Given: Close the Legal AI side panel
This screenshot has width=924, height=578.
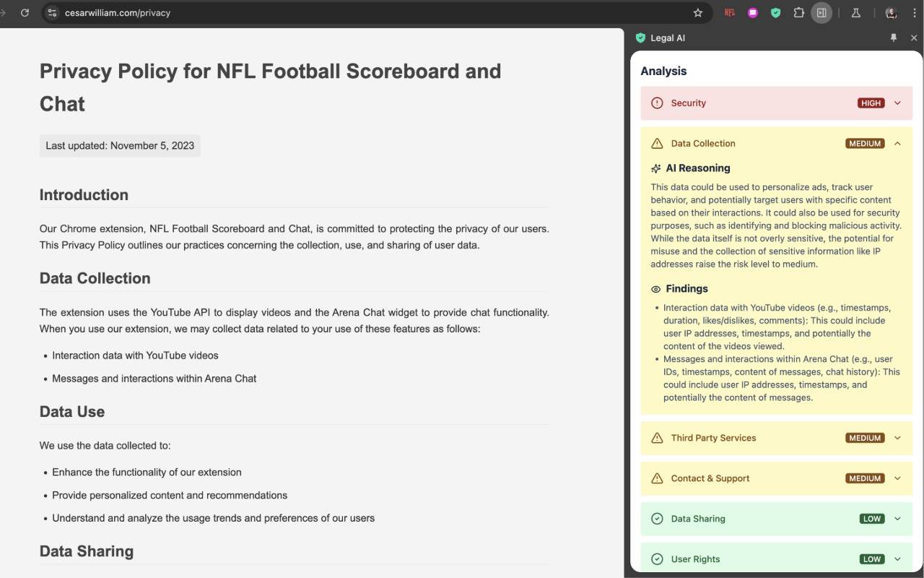Looking at the screenshot, I should click(x=914, y=38).
